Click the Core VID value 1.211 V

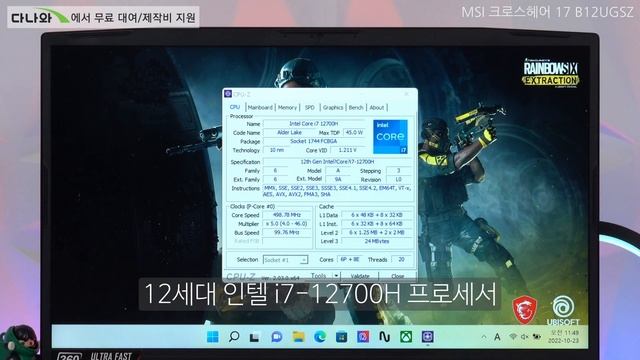347,150
